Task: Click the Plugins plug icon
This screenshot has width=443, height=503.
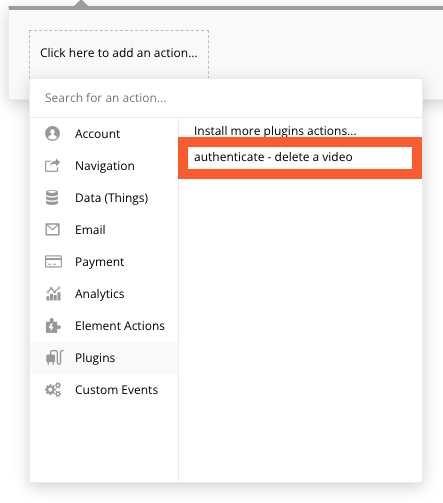Action: point(54,357)
